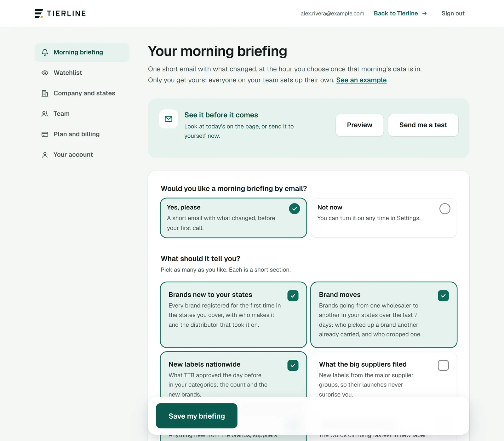Click the Preview button
This screenshot has height=441, width=504.
point(360,125)
